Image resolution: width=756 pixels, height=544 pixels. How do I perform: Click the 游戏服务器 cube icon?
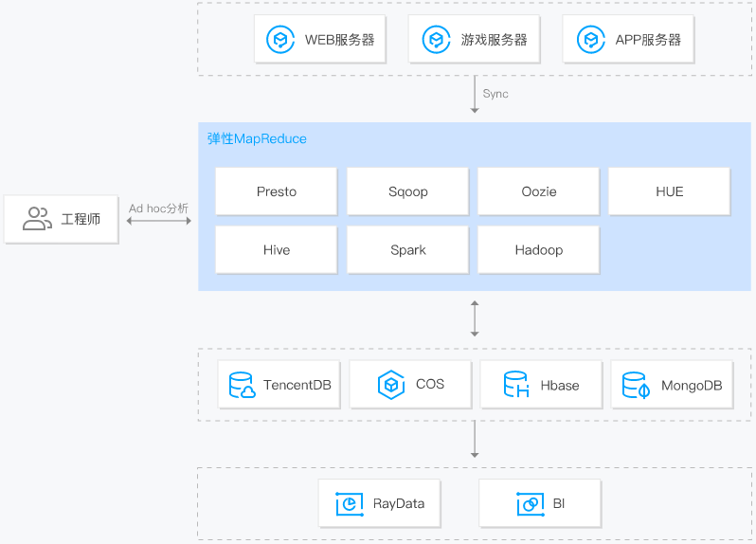(x=436, y=40)
